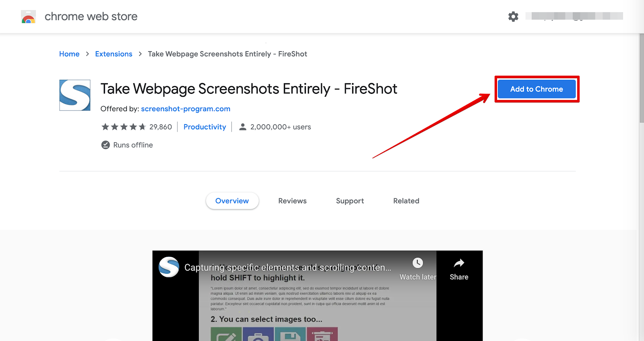Open screenshot-program.com publisher link
The height and width of the screenshot is (341, 644).
[x=186, y=109]
